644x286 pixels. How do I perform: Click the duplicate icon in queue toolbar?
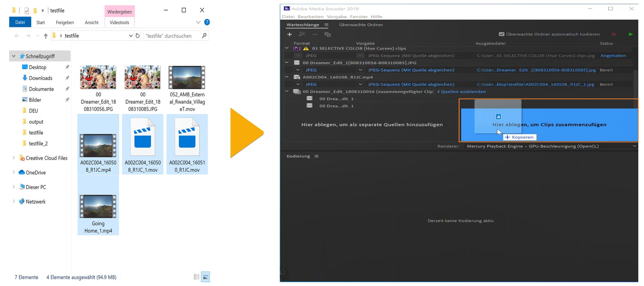pos(327,34)
